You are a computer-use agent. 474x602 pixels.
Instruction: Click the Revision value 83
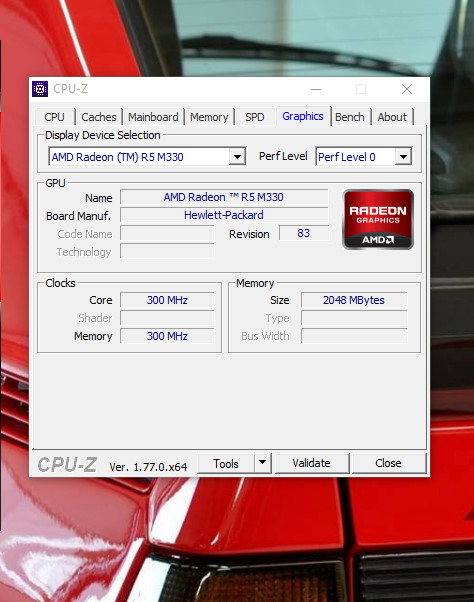tap(304, 233)
